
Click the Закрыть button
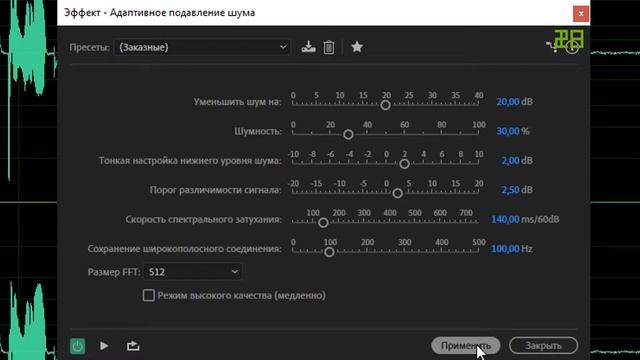[x=543, y=346]
